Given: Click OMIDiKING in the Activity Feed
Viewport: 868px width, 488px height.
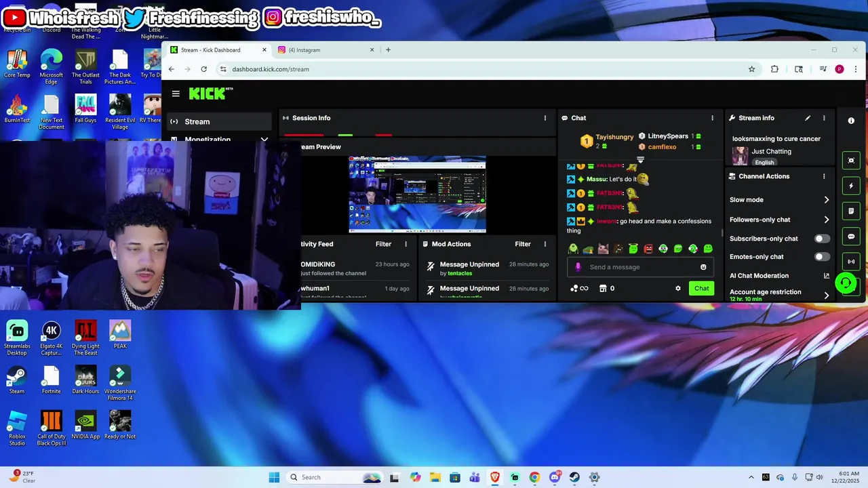Looking at the screenshot, I should 318,264.
